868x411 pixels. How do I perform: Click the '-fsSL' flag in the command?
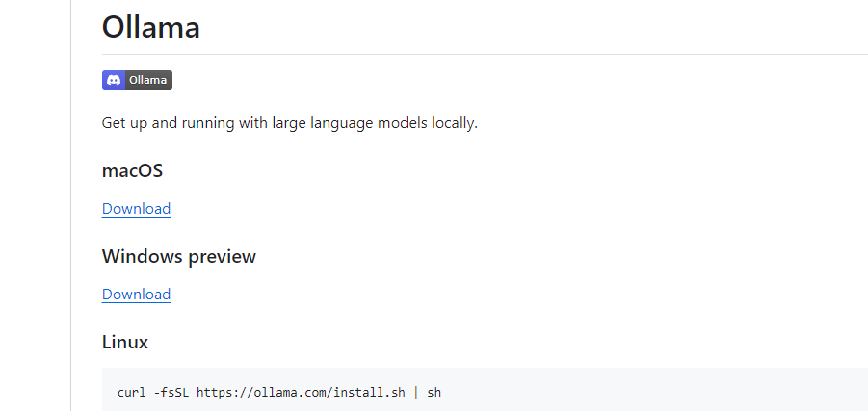[x=171, y=393]
